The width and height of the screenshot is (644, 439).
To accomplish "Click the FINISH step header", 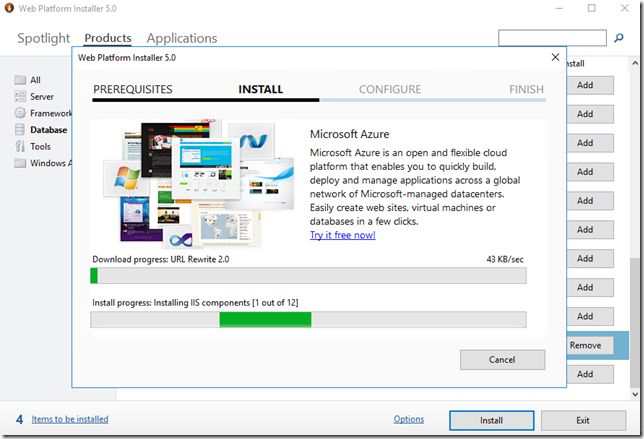I will pyautogui.click(x=527, y=90).
